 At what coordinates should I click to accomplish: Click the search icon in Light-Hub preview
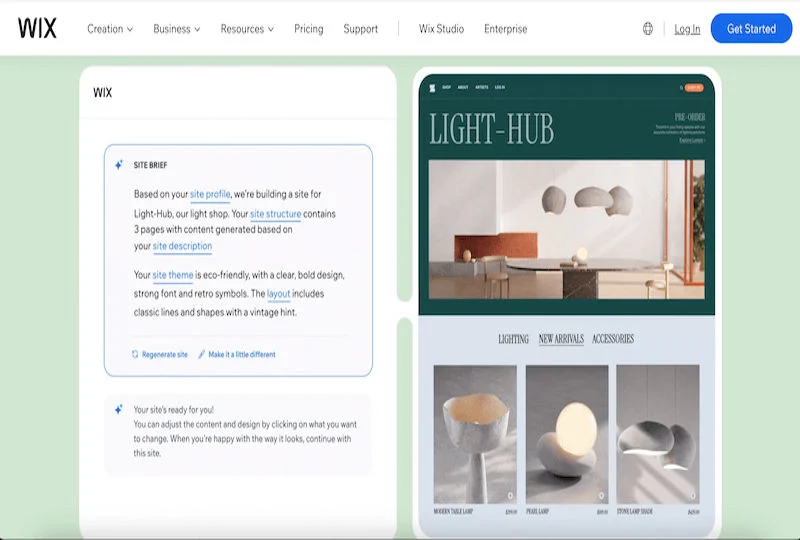click(681, 88)
